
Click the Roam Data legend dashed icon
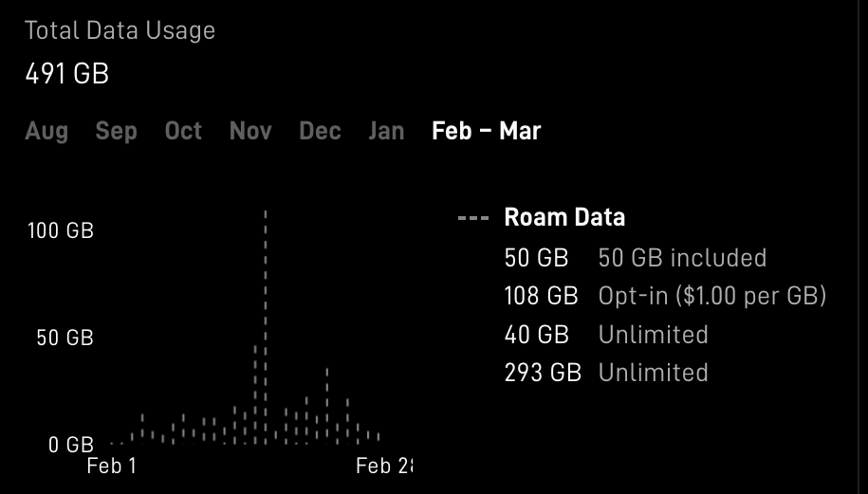(472, 218)
